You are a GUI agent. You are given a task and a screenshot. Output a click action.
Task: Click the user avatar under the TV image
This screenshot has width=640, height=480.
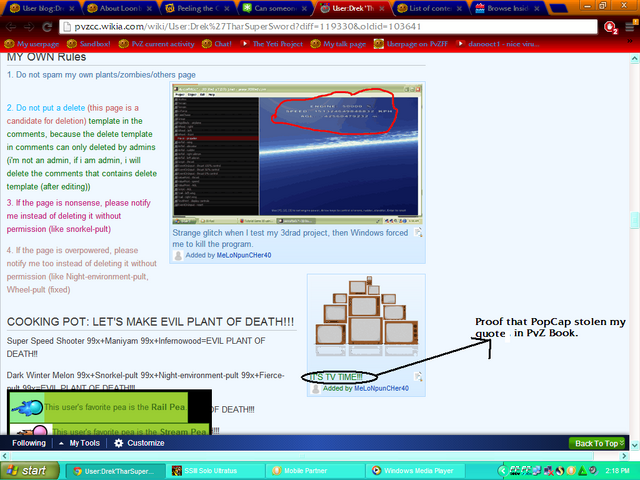[x=316, y=389]
